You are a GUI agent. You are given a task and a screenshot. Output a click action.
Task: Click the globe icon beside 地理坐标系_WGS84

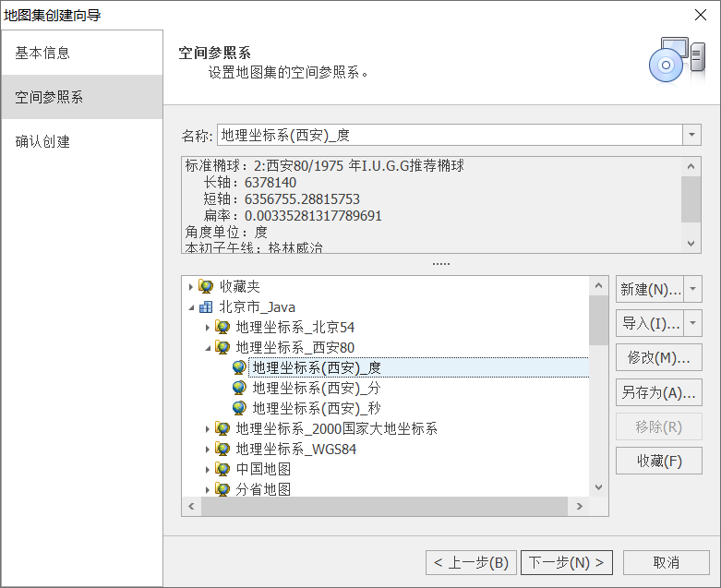click(x=222, y=450)
